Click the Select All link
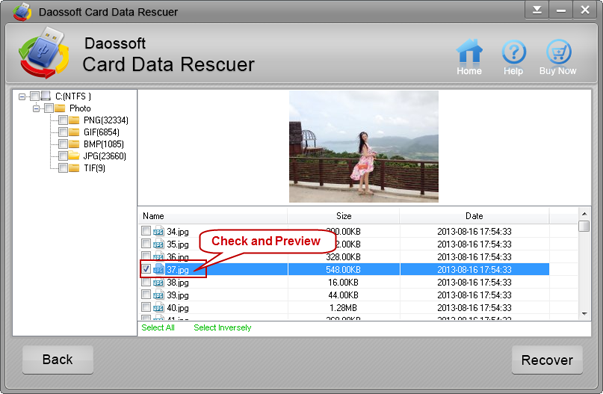The height and width of the screenshot is (394, 603). (x=158, y=328)
